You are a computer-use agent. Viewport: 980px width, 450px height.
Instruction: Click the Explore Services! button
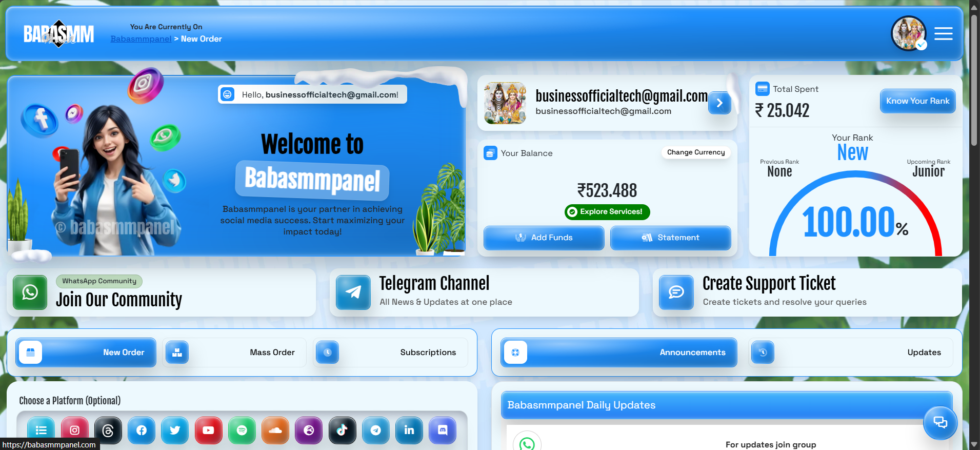(607, 212)
